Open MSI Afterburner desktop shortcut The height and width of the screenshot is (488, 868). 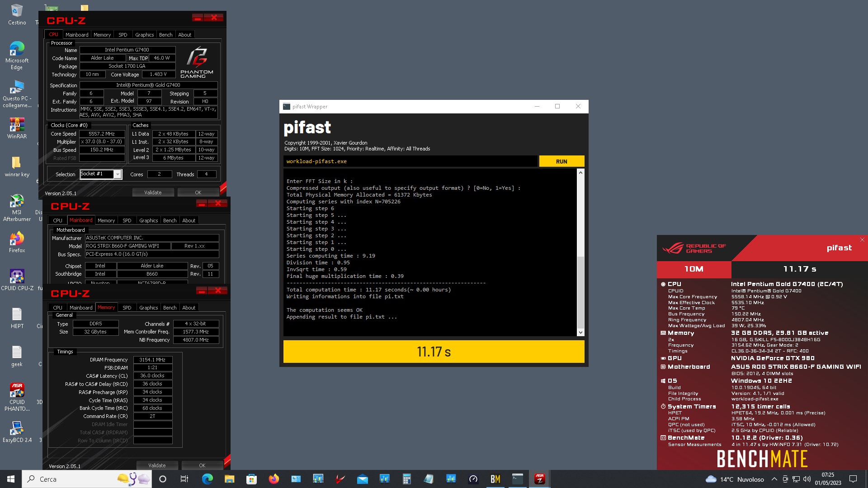(x=17, y=208)
